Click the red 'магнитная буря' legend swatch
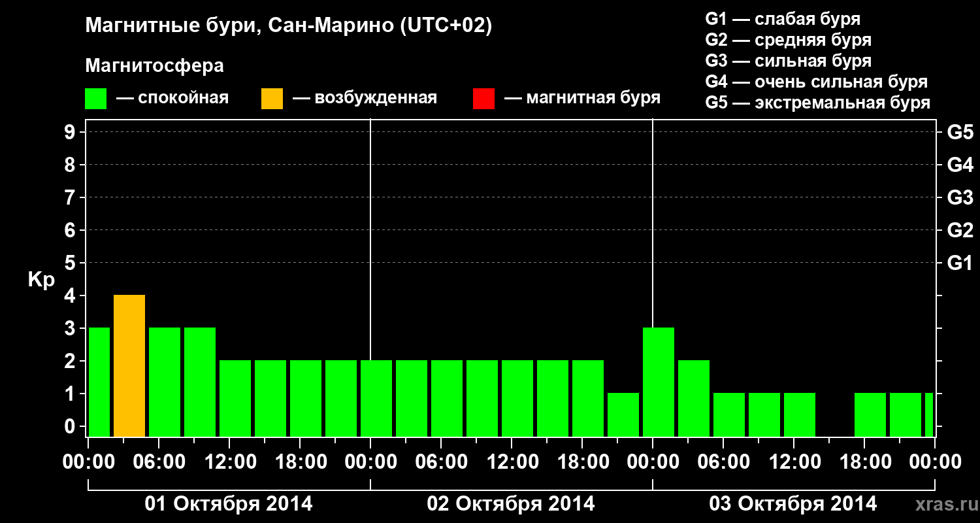The width and height of the screenshot is (980, 523). pos(483,98)
